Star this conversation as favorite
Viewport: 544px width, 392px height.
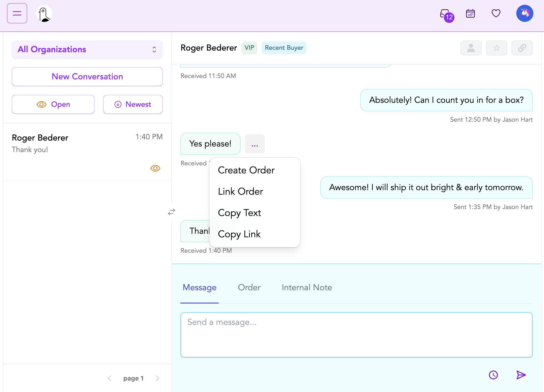click(x=496, y=48)
